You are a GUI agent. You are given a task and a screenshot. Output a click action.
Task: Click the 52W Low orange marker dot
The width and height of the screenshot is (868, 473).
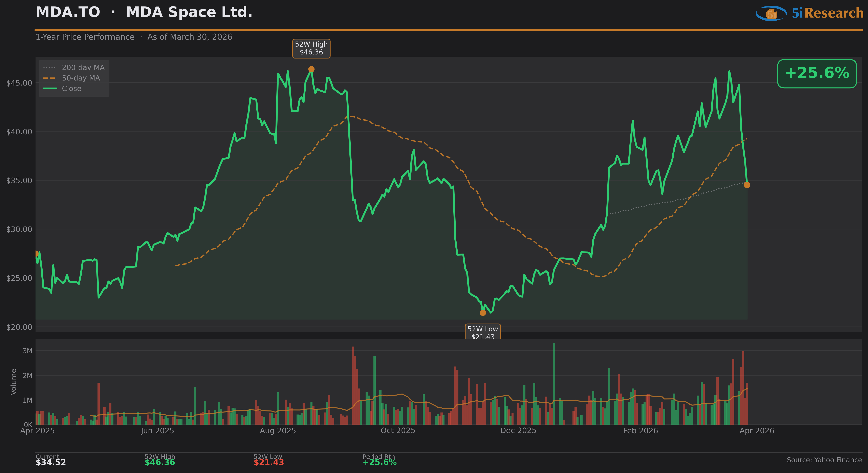(483, 313)
